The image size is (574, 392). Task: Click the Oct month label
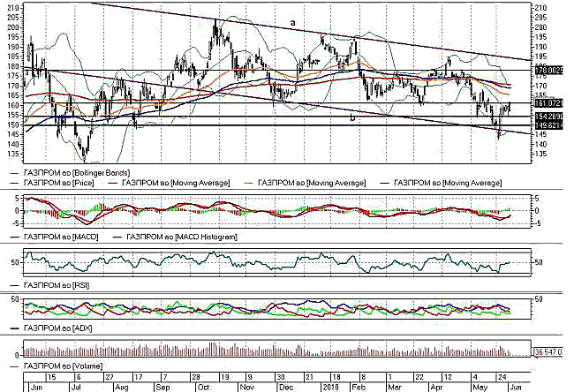click(203, 387)
